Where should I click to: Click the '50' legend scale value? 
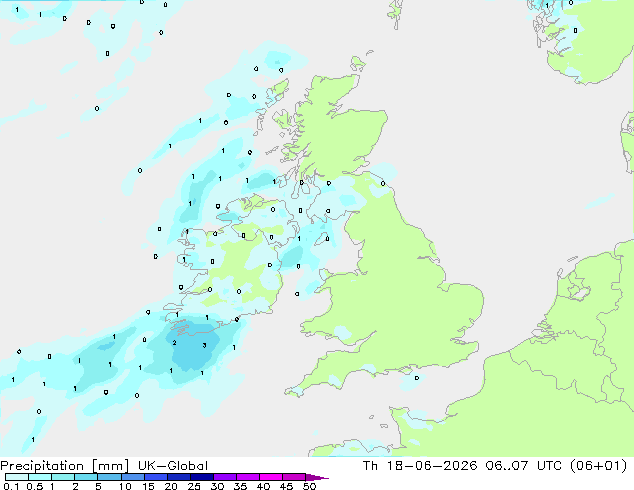[309, 486]
